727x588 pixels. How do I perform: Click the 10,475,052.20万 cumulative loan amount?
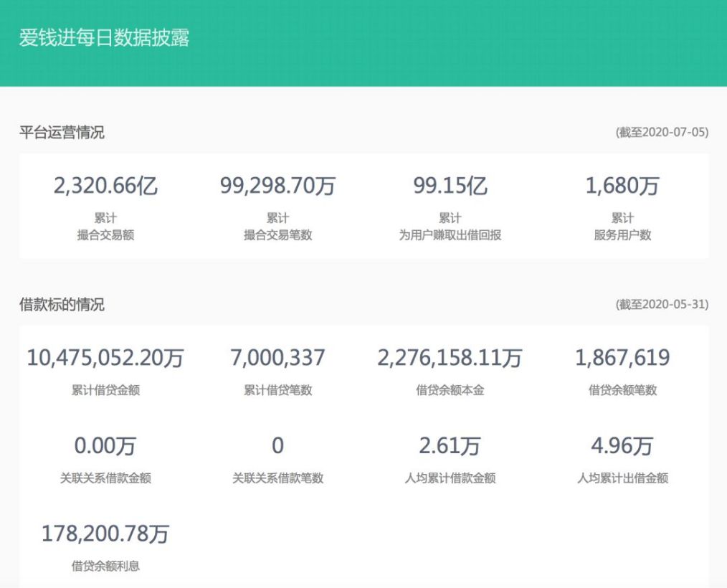tap(105, 358)
